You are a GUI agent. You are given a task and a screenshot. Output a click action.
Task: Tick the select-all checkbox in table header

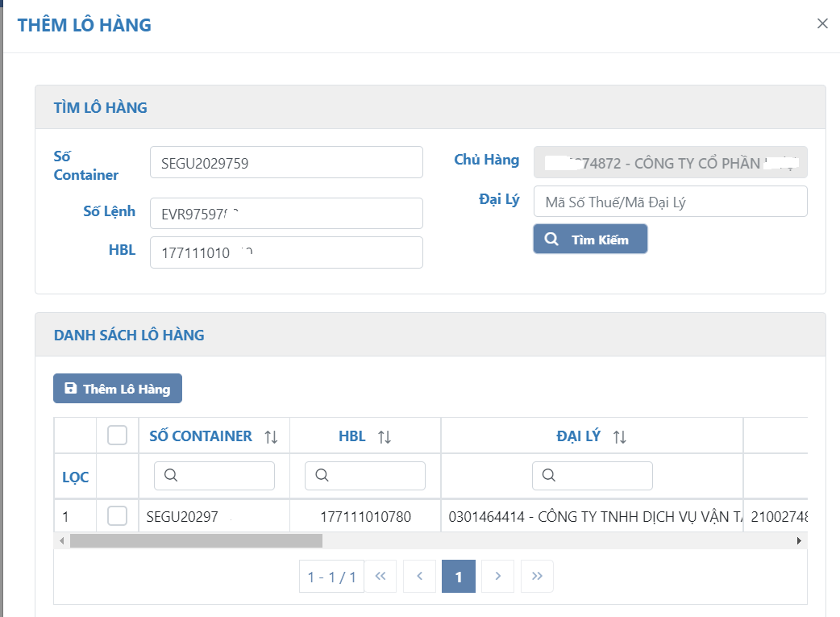click(118, 436)
